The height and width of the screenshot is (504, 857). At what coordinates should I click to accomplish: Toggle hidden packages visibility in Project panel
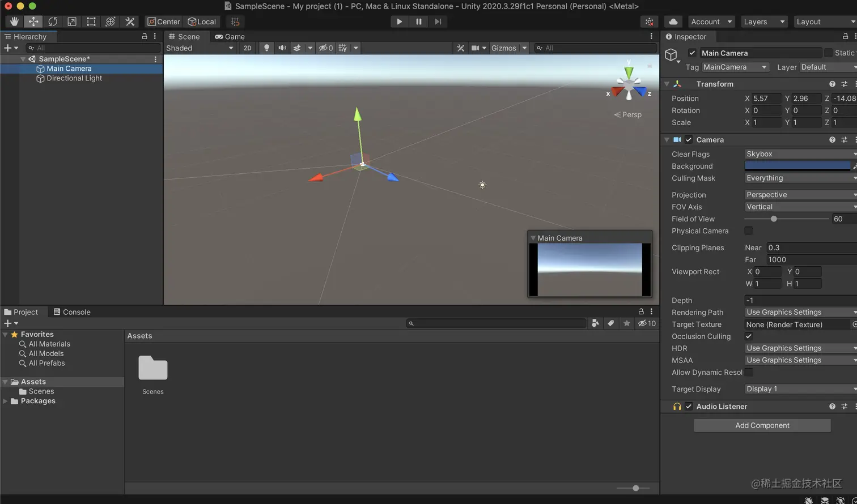tap(647, 323)
